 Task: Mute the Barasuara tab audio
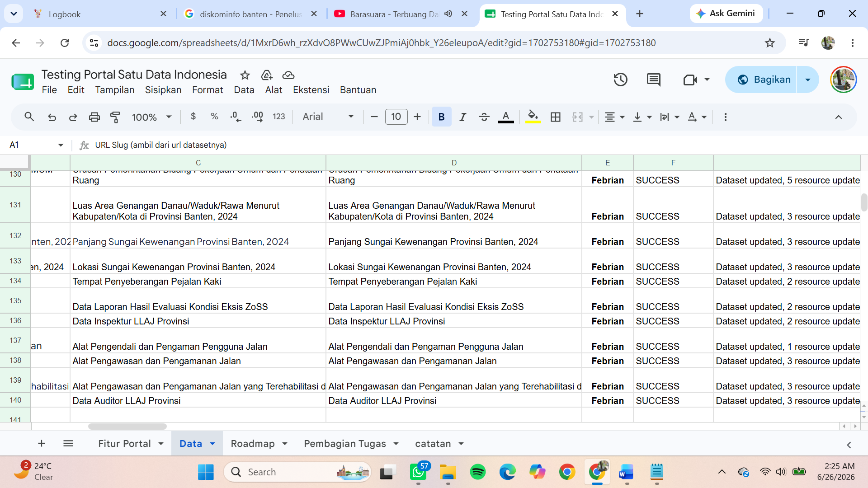[448, 14]
